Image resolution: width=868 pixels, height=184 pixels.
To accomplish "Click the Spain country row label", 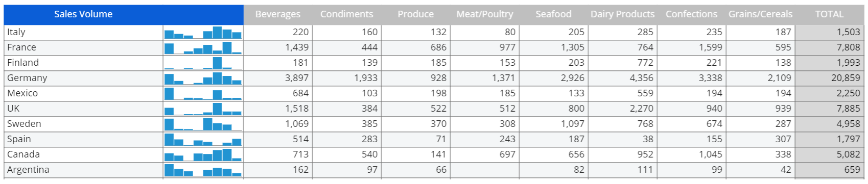I will tap(19, 140).
